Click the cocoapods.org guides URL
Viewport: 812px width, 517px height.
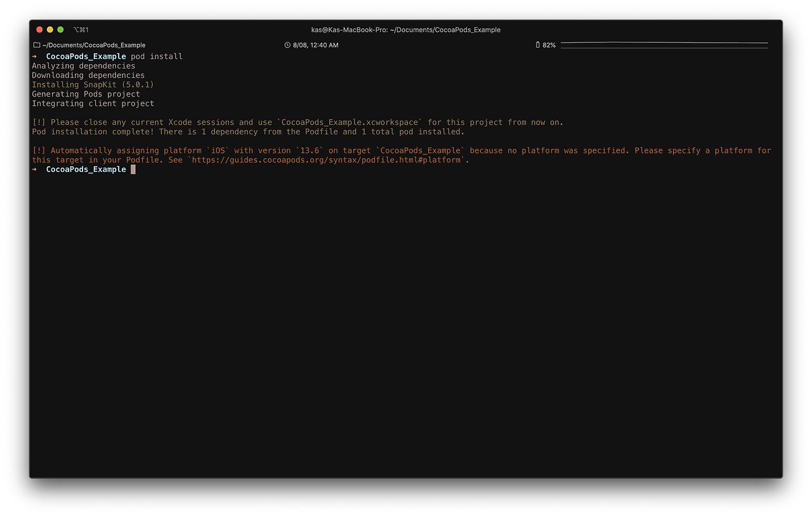pyautogui.click(x=327, y=160)
